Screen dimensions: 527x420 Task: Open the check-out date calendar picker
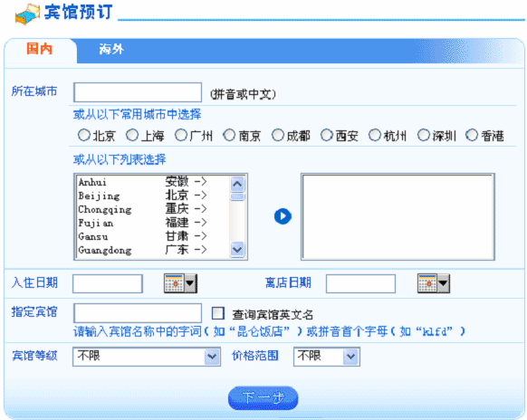(434, 283)
